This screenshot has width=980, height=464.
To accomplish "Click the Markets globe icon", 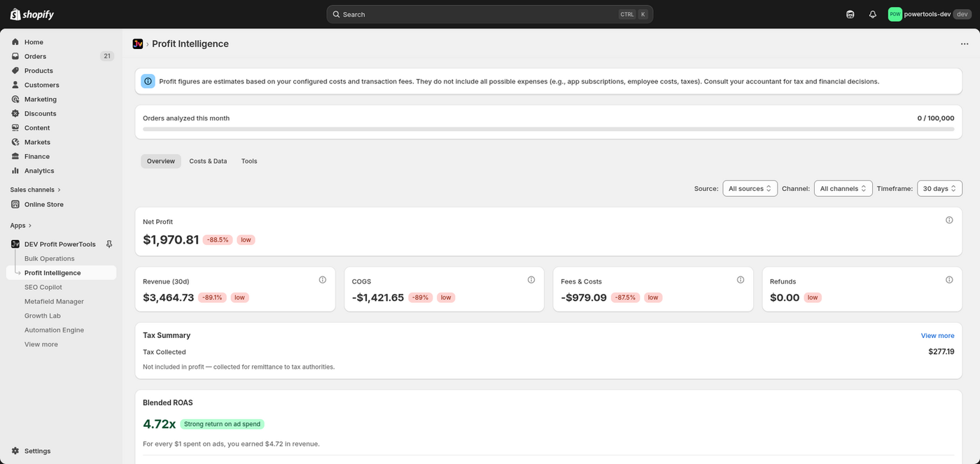I will [15, 142].
